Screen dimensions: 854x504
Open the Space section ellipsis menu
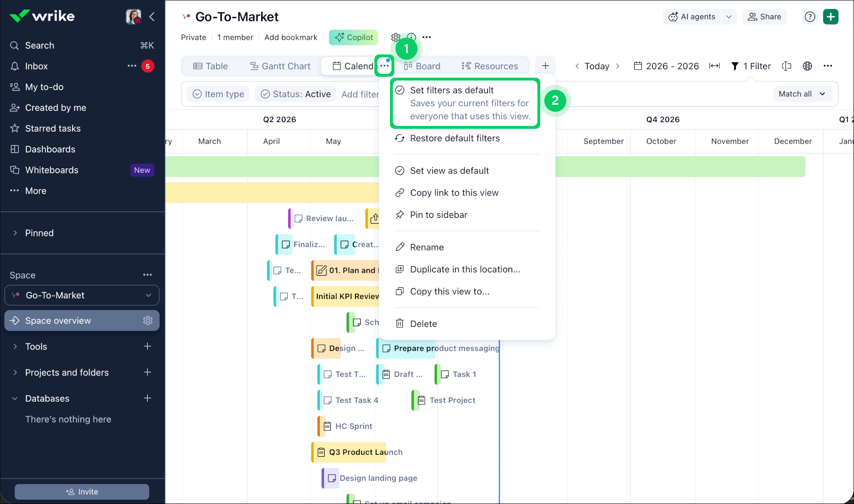[x=147, y=275]
